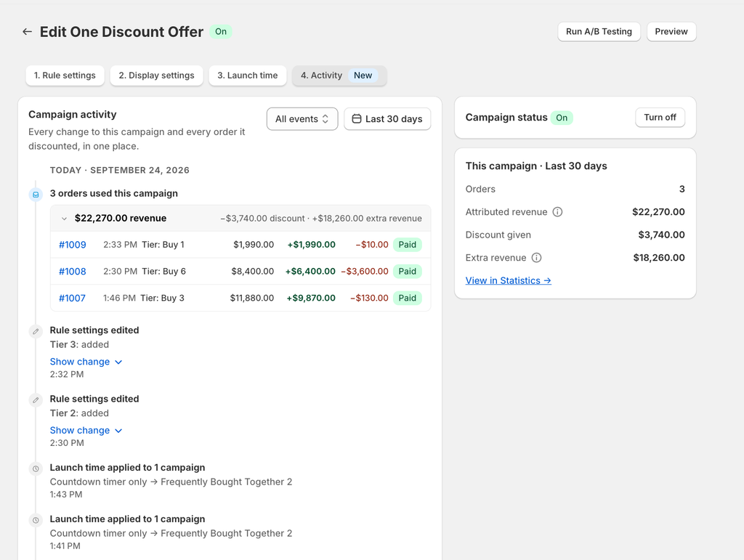
Task: Open order #1007
Action: [72, 299]
